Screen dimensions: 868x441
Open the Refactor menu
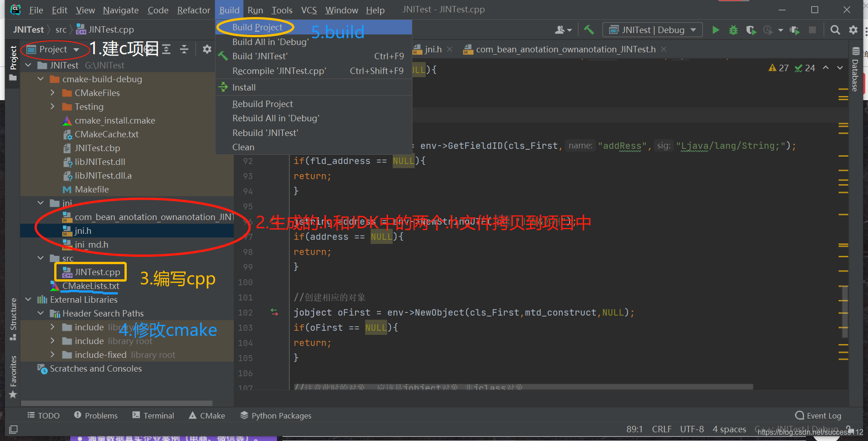(x=193, y=10)
